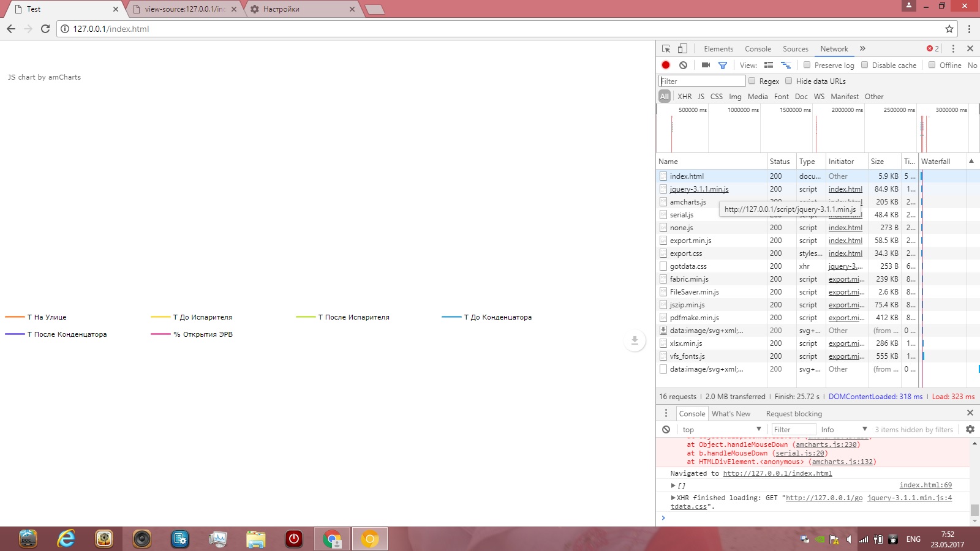Clear the network log
The image size is (980, 551).
point(683,65)
